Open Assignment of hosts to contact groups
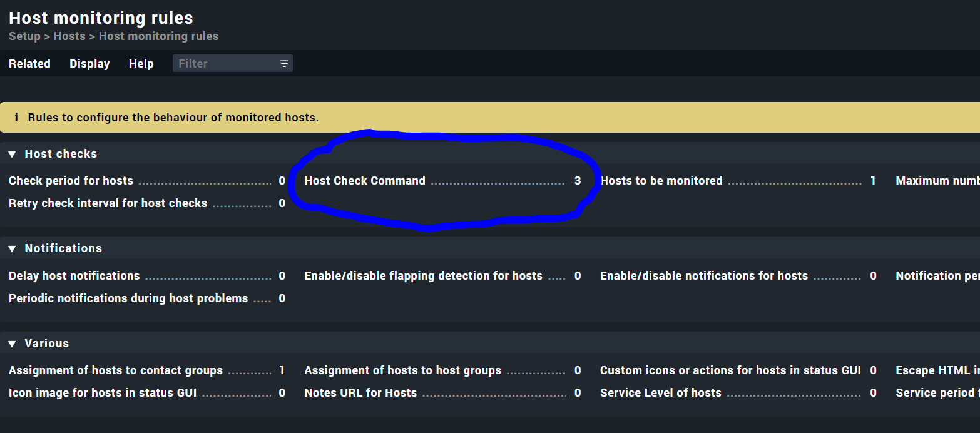The width and height of the screenshot is (980, 433). 116,370
